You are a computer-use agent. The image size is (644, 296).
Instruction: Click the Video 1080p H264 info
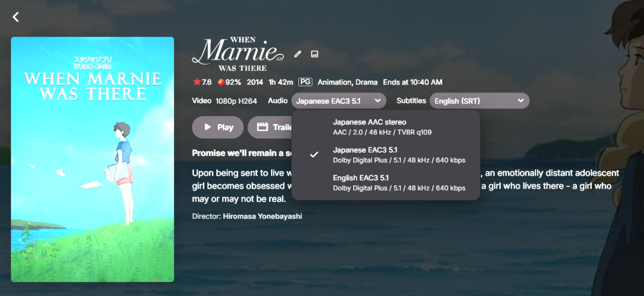(224, 100)
